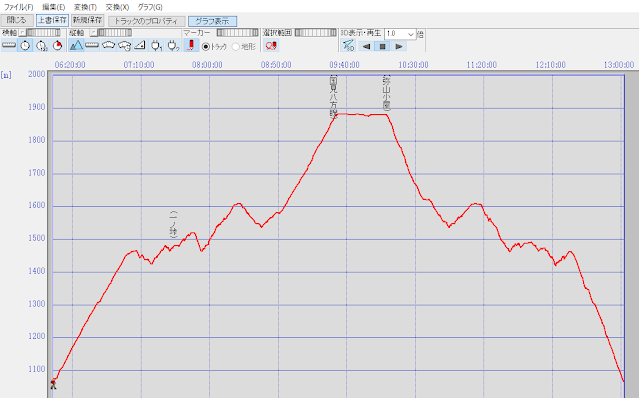This screenshot has height=398, width=639.
Task: Select the トラック radio button
Action: pyautogui.click(x=206, y=47)
